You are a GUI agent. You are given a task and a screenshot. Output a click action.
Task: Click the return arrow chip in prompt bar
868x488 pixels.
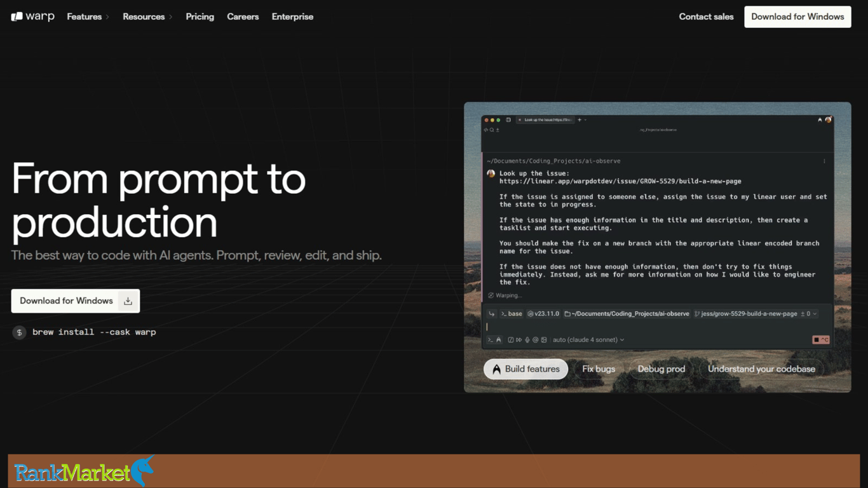pos(491,314)
